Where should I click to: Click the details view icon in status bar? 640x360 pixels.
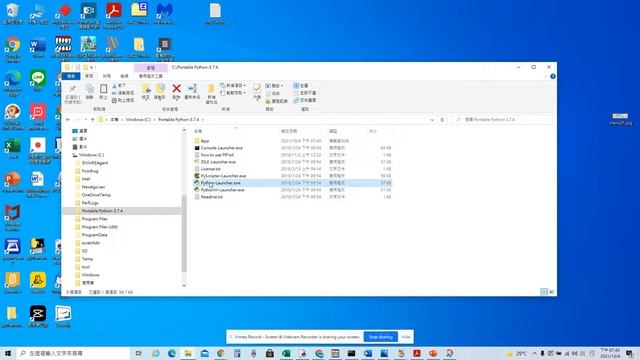pyautogui.click(x=544, y=292)
